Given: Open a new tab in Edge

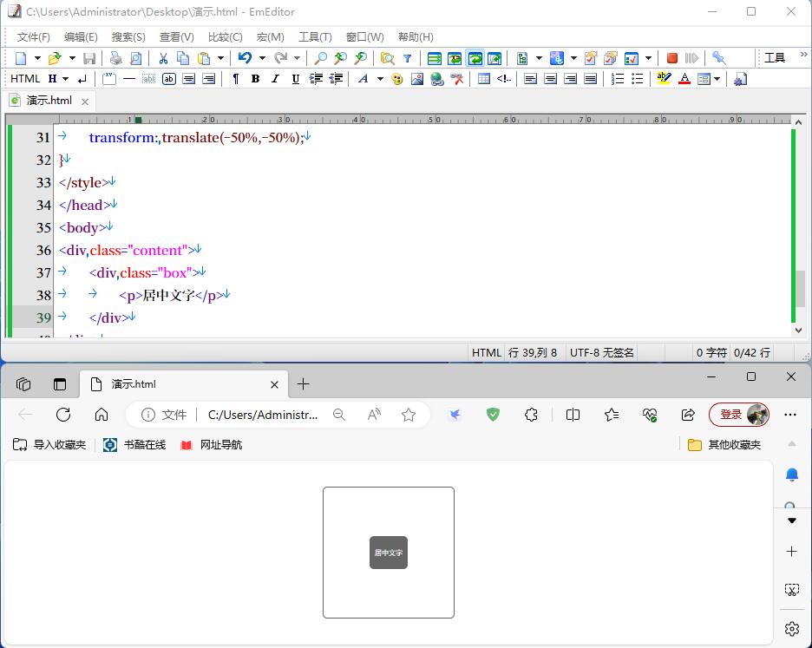Looking at the screenshot, I should pyautogui.click(x=303, y=383).
